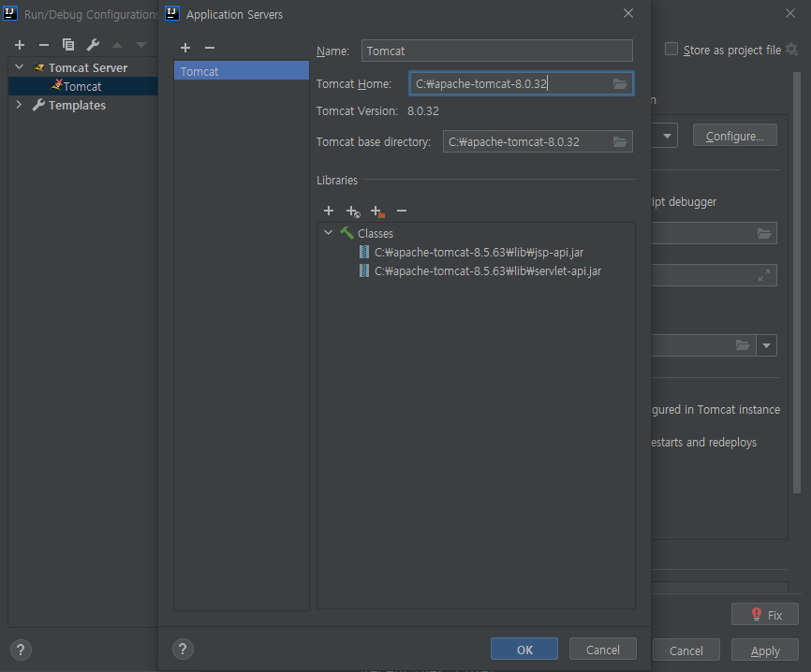Move configuration up arrow

(117, 45)
